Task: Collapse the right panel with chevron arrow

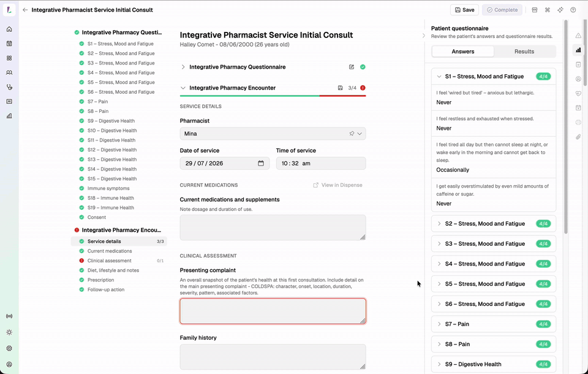Action: 424,36
